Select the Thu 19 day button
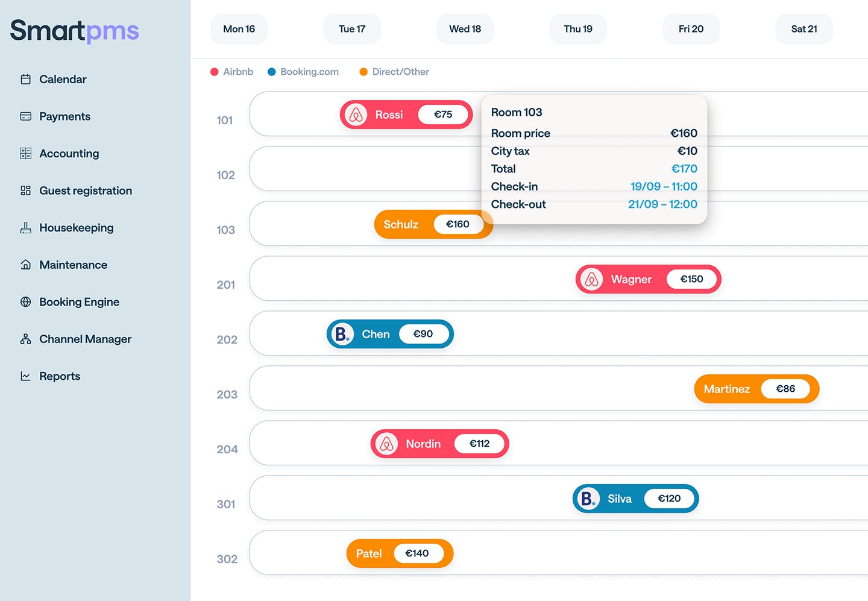 [578, 29]
